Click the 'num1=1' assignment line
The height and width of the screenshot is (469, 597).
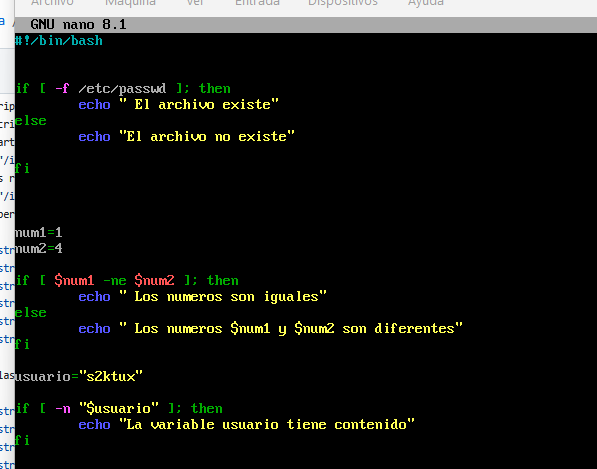coord(38,233)
